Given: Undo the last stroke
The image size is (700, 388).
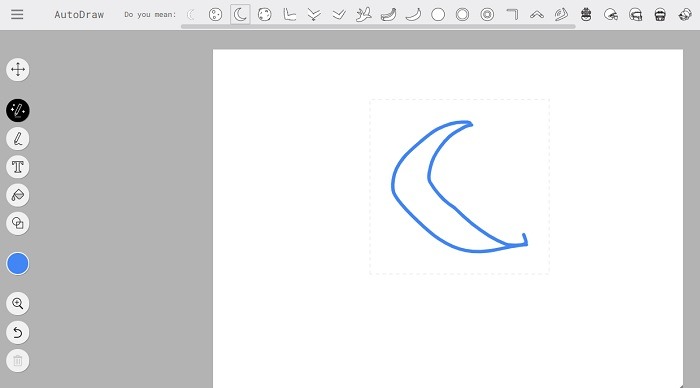Looking at the screenshot, I should pyautogui.click(x=18, y=332).
